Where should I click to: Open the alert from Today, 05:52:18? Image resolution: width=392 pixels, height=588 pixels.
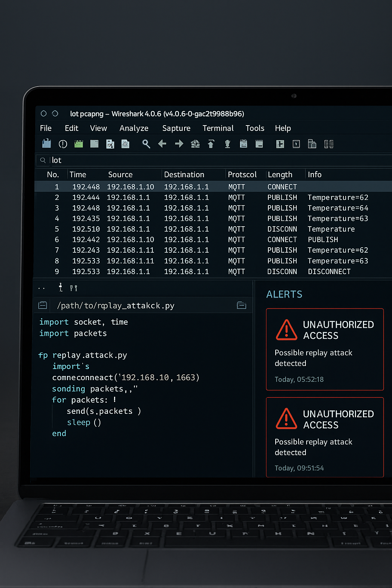coord(325,349)
